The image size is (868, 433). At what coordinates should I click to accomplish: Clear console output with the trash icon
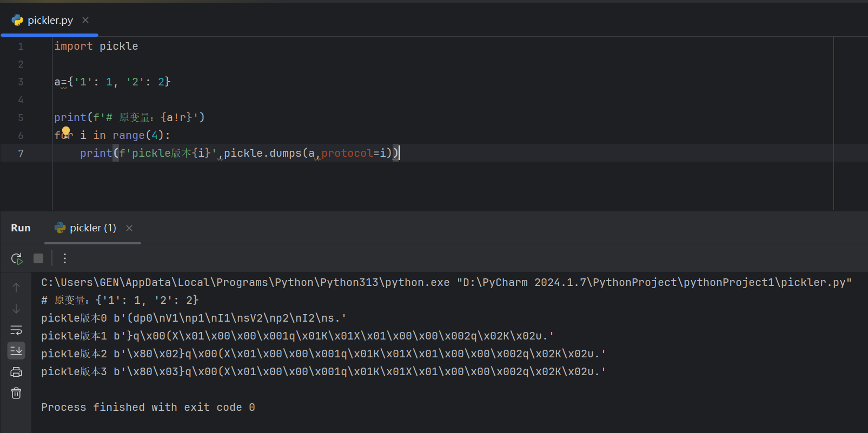16,393
